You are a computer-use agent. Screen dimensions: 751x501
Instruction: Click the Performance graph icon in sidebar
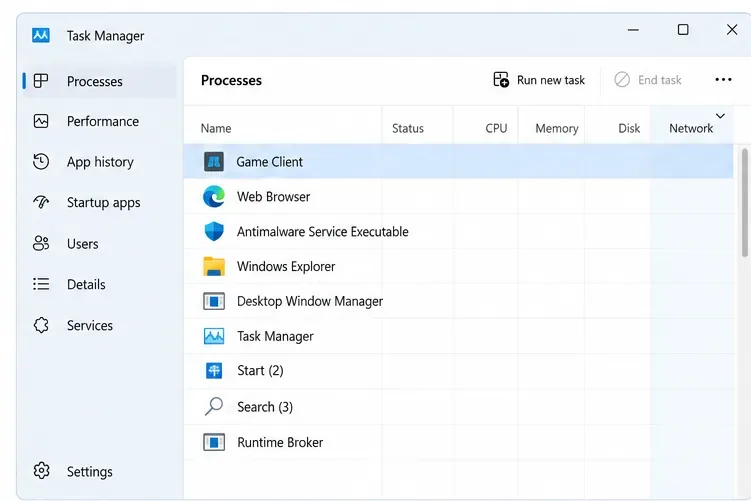tap(41, 121)
